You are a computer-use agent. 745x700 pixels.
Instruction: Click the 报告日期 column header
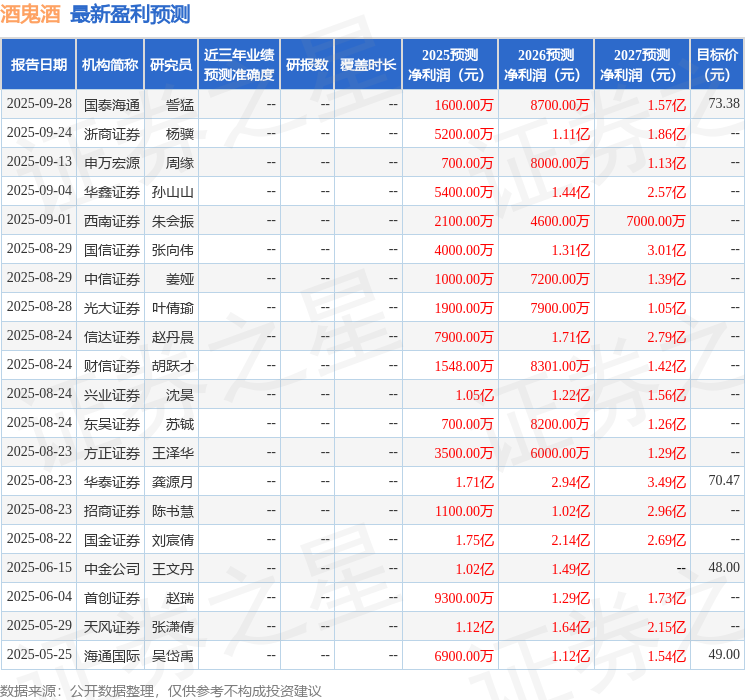(38, 64)
